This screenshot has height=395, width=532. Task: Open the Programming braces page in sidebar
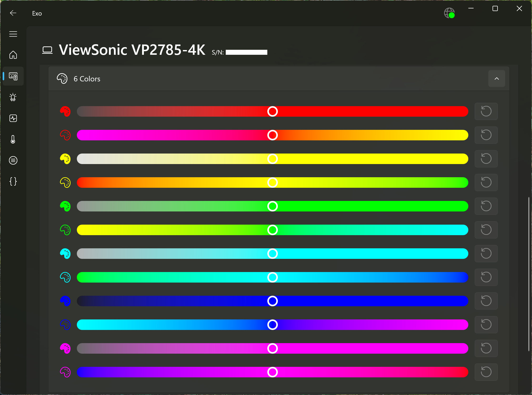tap(13, 181)
